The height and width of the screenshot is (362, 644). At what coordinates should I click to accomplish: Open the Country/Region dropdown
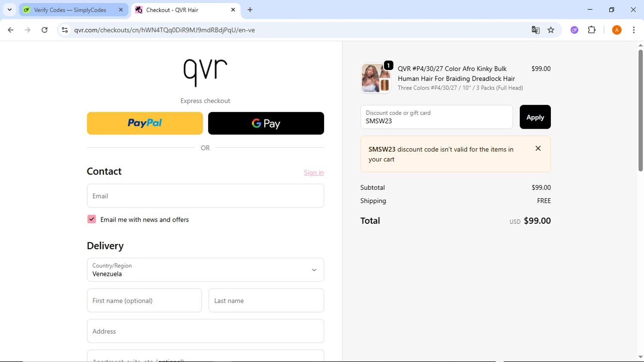click(x=205, y=270)
